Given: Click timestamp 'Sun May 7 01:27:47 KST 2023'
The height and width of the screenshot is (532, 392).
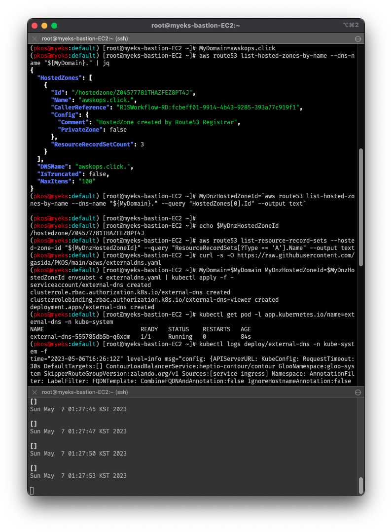Looking at the screenshot, I should point(78,431).
